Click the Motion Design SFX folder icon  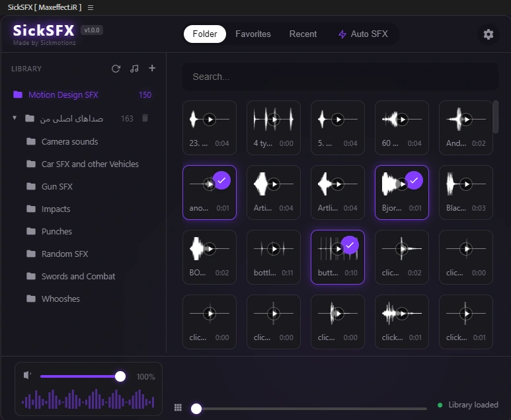(x=18, y=94)
